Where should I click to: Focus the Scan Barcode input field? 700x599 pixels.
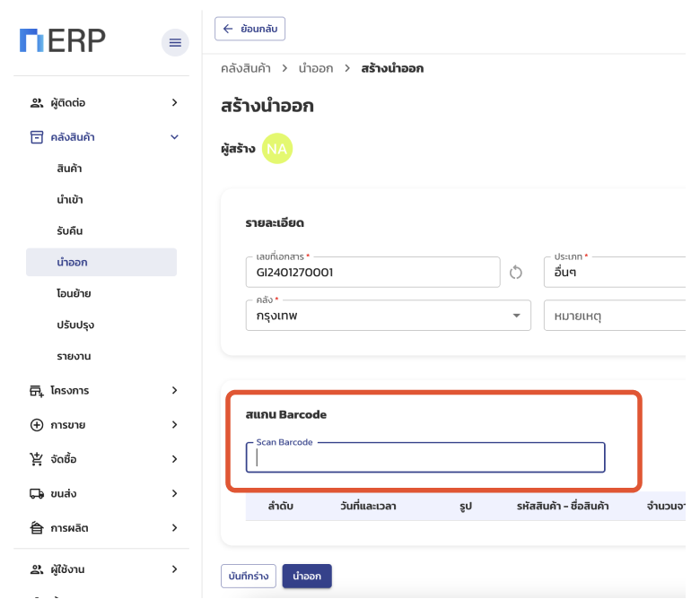(425, 457)
